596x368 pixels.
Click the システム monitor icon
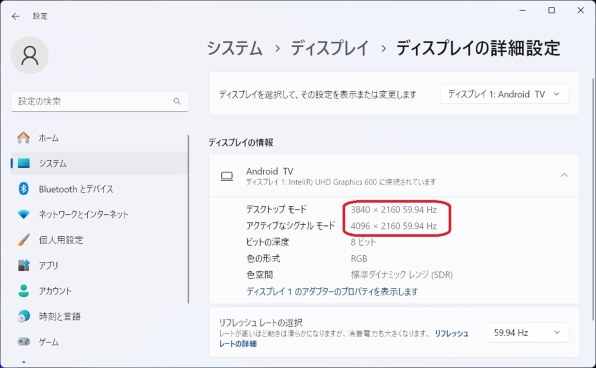click(x=24, y=163)
